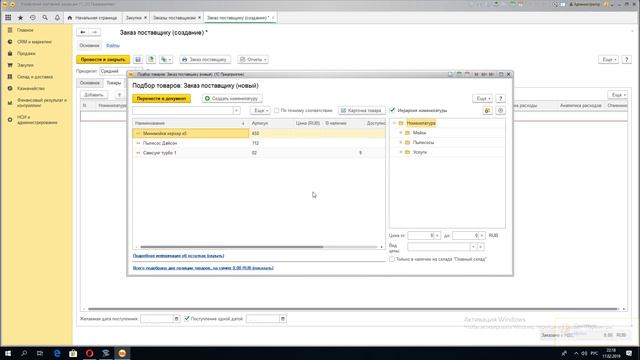
Task: Switch to the Товары tab of order
Action: tap(113, 83)
